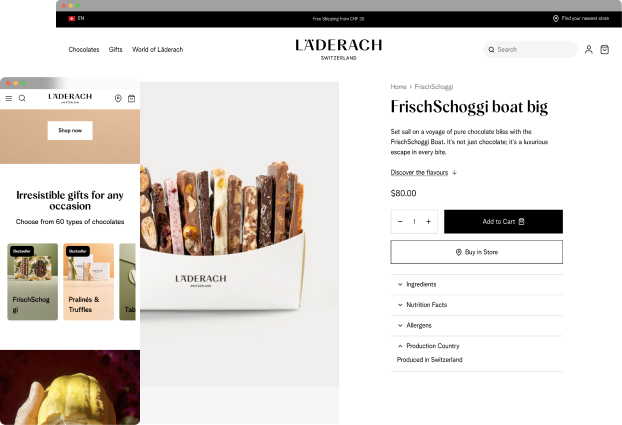622x425 pixels.
Task: Open the mobile shopping bag icon
Action: [132, 98]
